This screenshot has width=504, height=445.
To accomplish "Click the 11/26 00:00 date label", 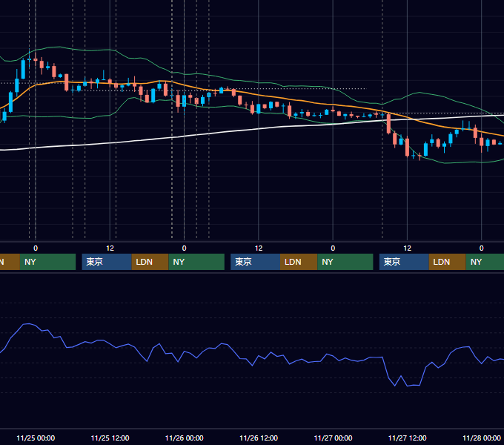I will coord(184,438).
